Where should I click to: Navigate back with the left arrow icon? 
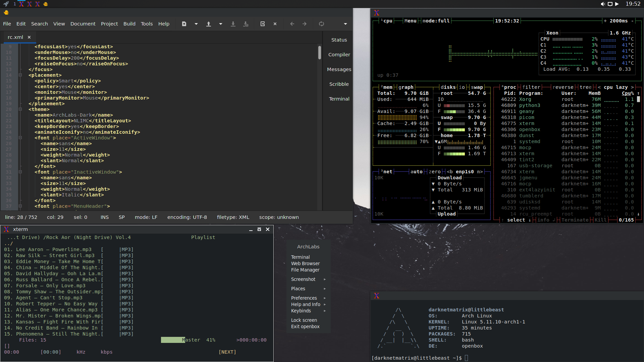[x=292, y=24]
